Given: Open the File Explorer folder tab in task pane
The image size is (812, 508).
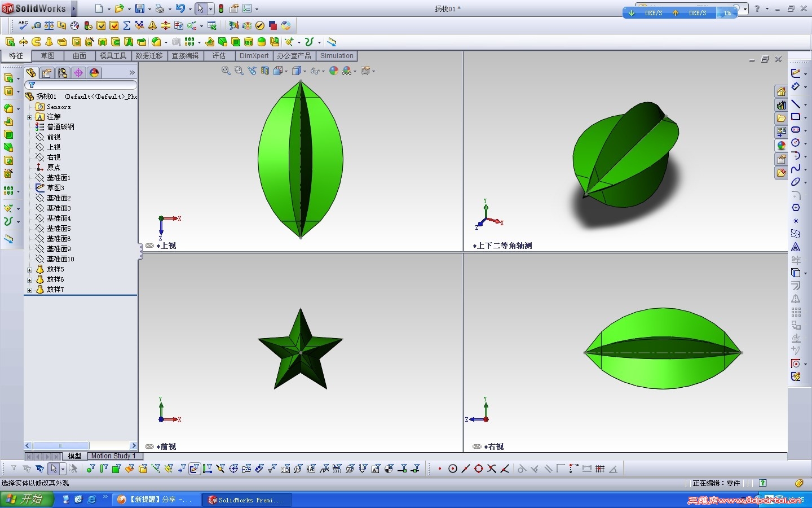Looking at the screenshot, I should 781,119.
